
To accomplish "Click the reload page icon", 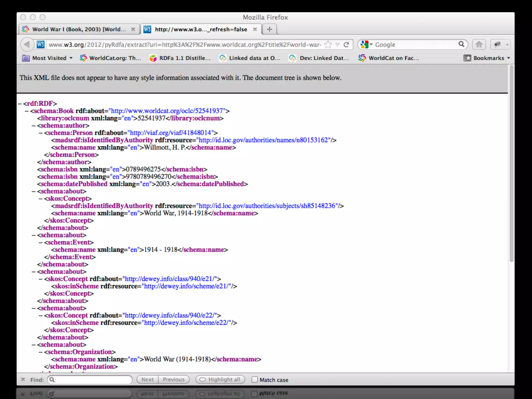I will 346,45.
